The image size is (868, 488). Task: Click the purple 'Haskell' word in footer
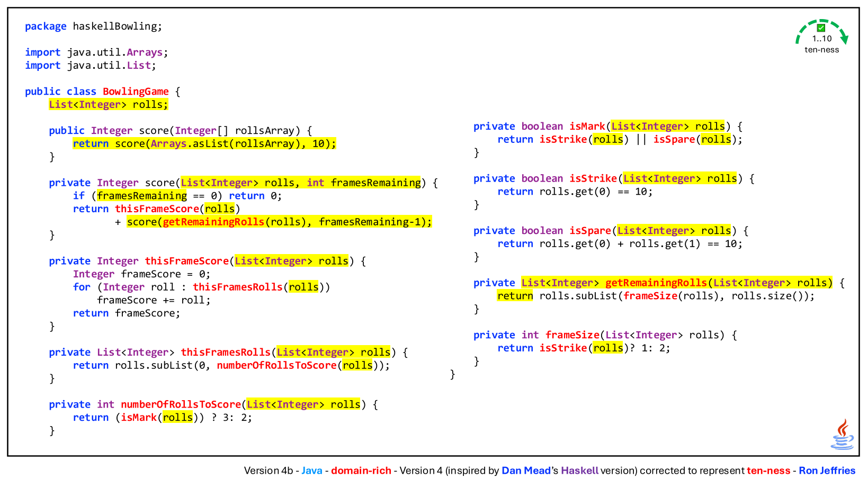coord(579,471)
